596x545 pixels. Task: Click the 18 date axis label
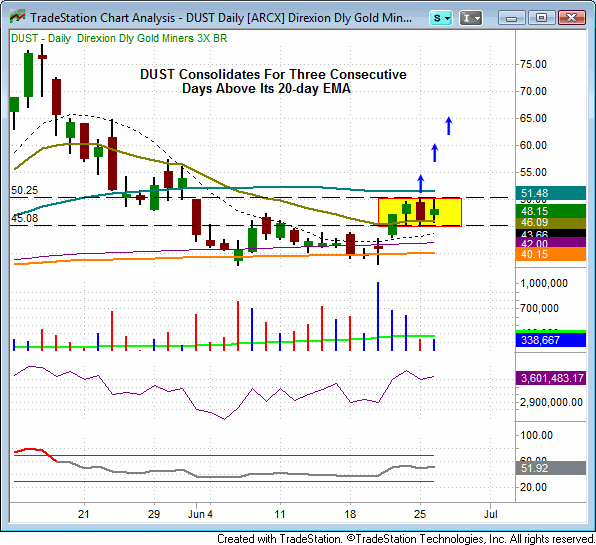[350, 514]
